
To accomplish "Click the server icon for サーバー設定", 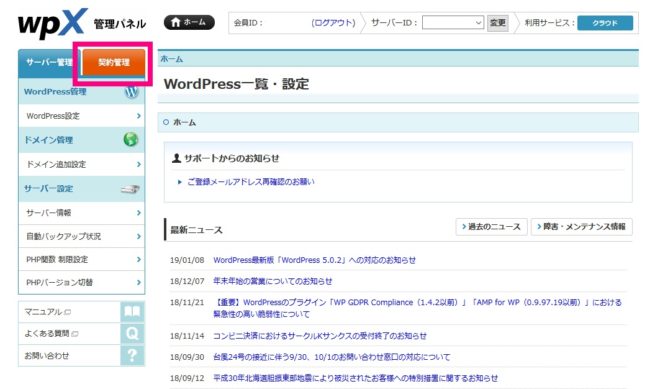I will pyautogui.click(x=130, y=189).
